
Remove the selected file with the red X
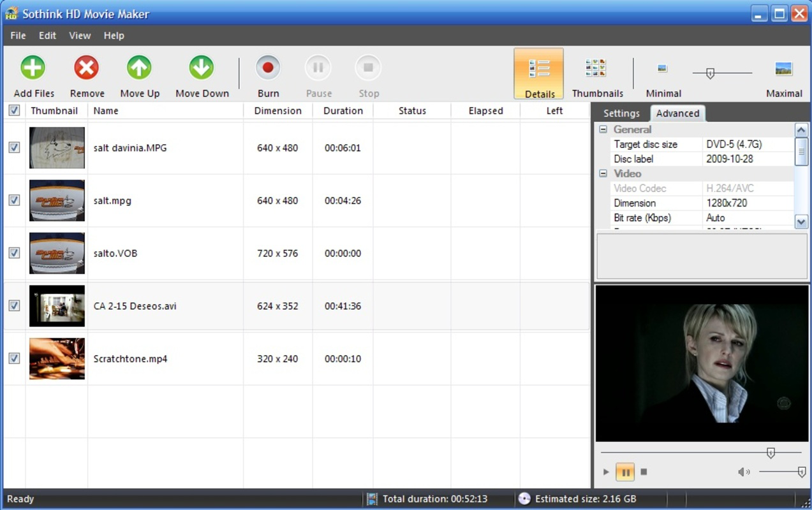(86, 68)
